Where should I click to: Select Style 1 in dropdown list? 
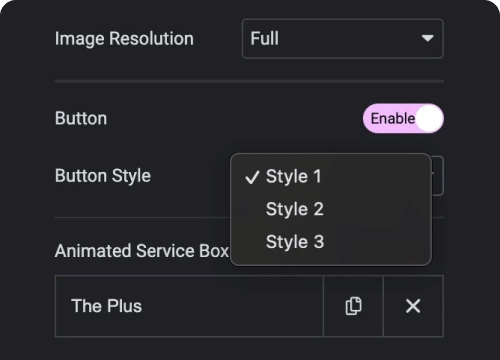click(x=293, y=177)
